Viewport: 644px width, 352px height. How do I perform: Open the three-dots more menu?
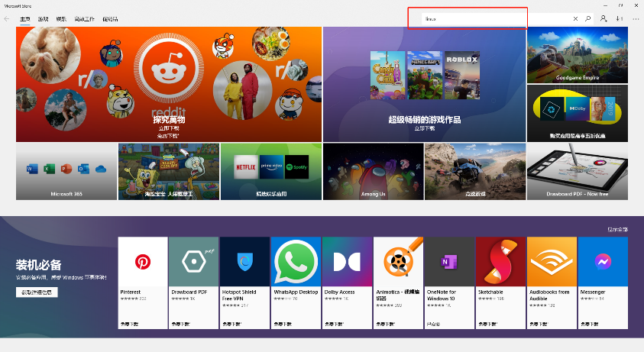(636, 19)
